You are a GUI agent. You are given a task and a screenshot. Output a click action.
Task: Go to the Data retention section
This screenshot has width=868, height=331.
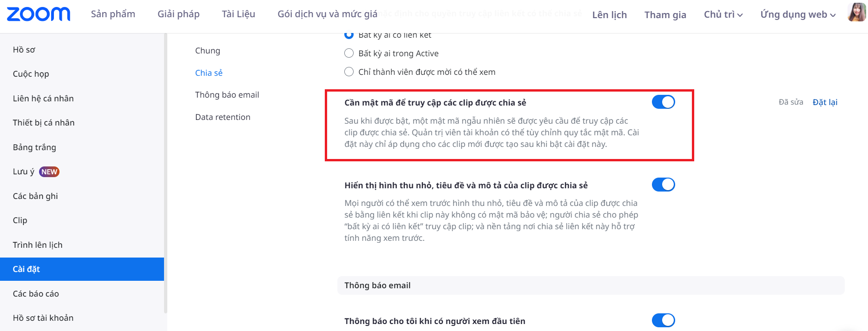[x=223, y=117]
